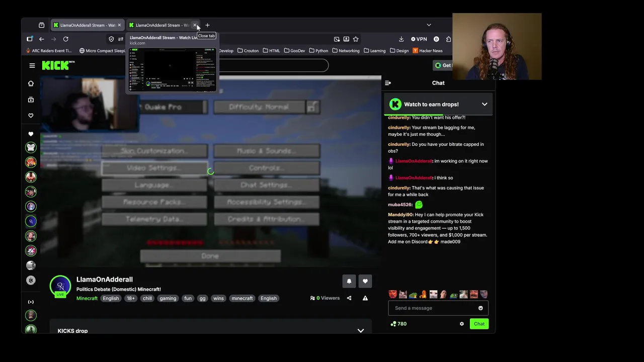This screenshot has height=362, width=644.
Task: Click the green Chat send button
Action: click(479, 324)
